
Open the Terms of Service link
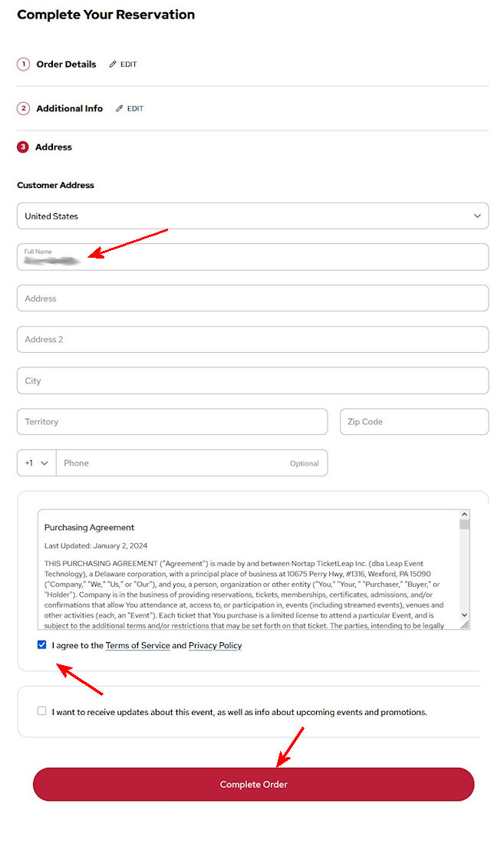[x=138, y=646]
